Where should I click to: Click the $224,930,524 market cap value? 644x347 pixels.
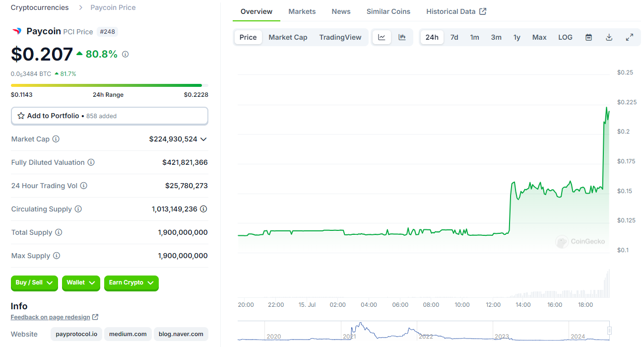point(173,139)
